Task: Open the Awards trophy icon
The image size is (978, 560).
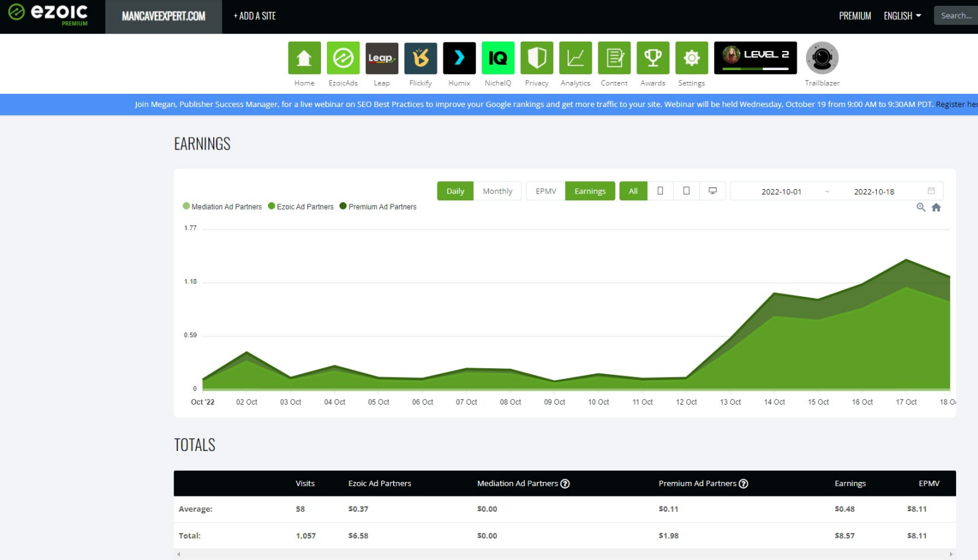Action: click(653, 58)
